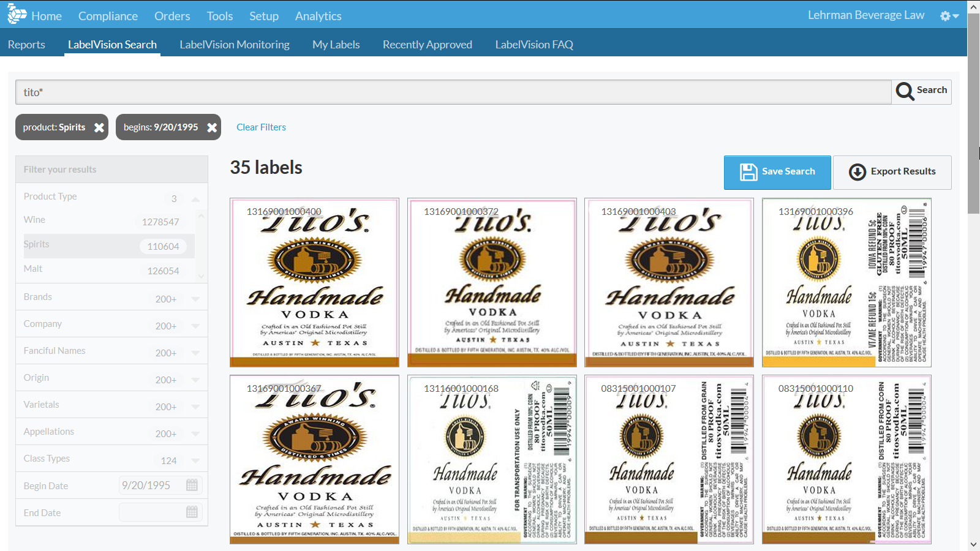This screenshot has height=551, width=980.
Task: Click the Lehrman Beverage Law account name
Action: (866, 15)
